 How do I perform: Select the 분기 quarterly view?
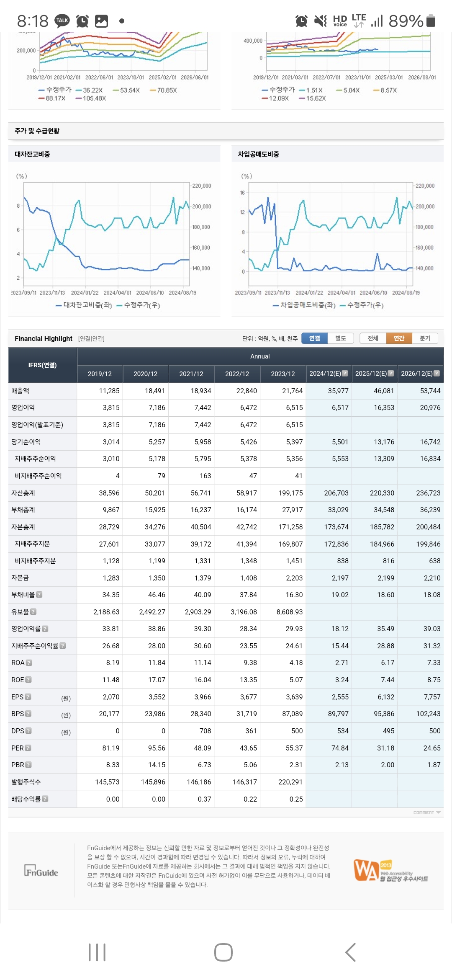click(x=425, y=338)
